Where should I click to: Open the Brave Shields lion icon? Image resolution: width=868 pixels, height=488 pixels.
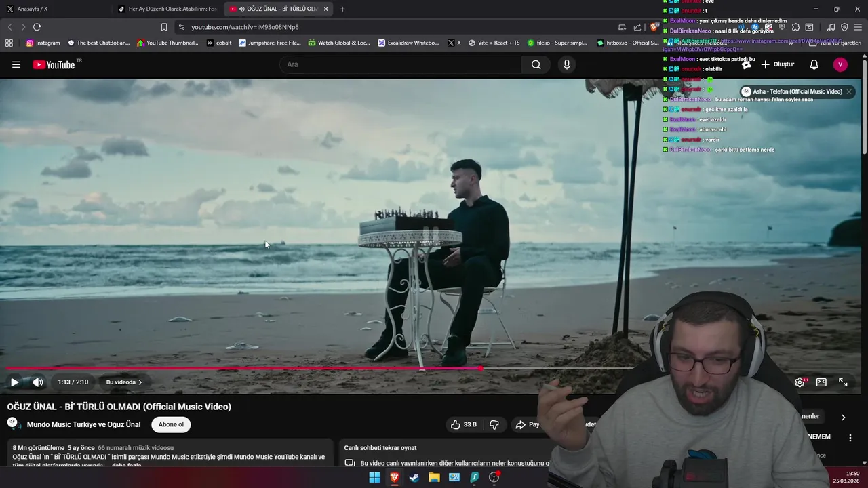[654, 27]
